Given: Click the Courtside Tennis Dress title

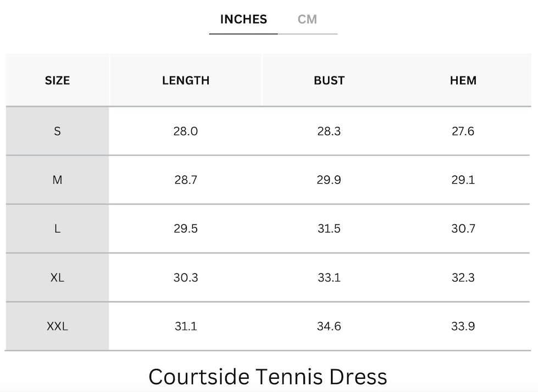Looking at the screenshot, I should coord(269,377).
